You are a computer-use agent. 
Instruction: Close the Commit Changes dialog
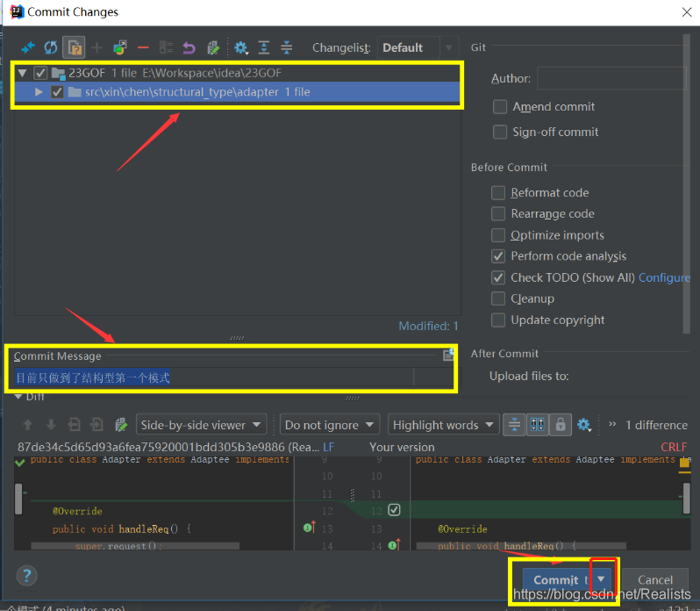[x=687, y=12]
